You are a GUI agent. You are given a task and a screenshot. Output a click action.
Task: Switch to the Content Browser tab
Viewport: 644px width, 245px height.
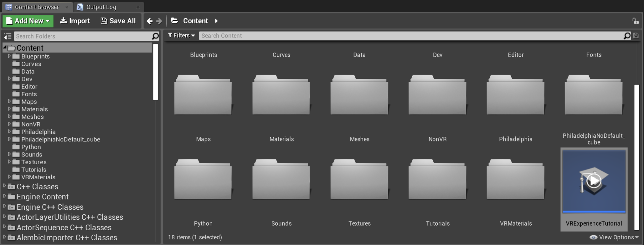36,7
